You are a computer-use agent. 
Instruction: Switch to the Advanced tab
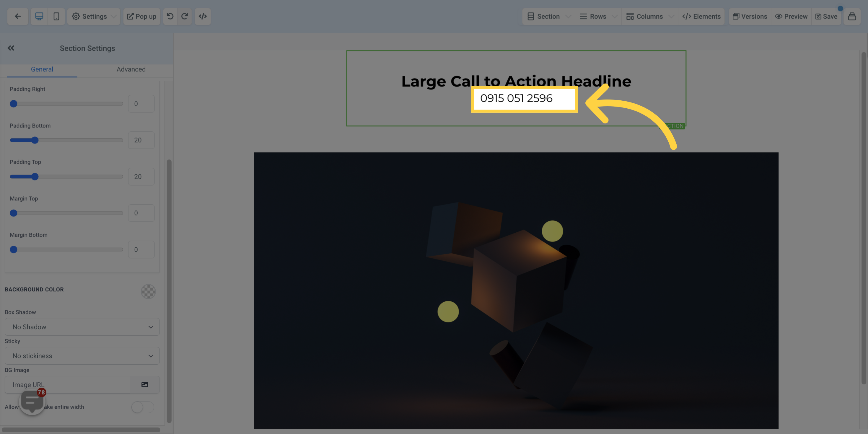point(131,69)
